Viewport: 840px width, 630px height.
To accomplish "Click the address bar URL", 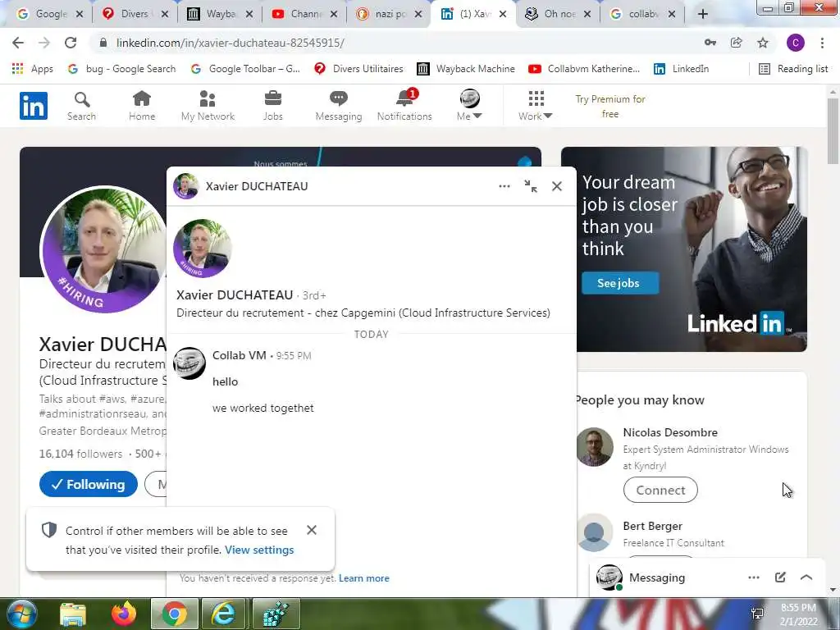I will [231, 43].
